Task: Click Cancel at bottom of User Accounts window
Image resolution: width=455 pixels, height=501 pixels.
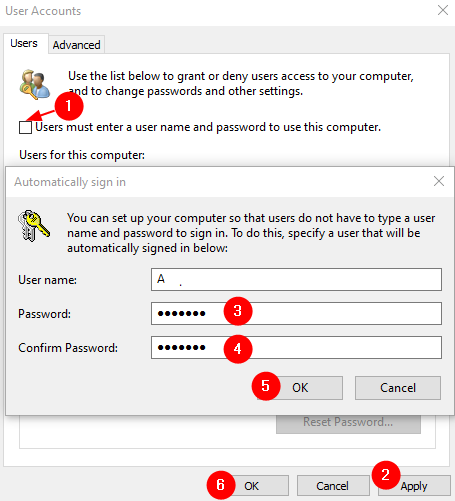Action: tap(333, 486)
